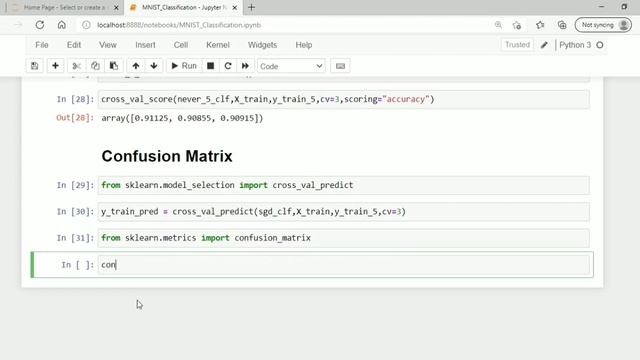640x360 pixels.
Task: Open the cell type Code dropdown
Action: pyautogui.click(x=291, y=66)
